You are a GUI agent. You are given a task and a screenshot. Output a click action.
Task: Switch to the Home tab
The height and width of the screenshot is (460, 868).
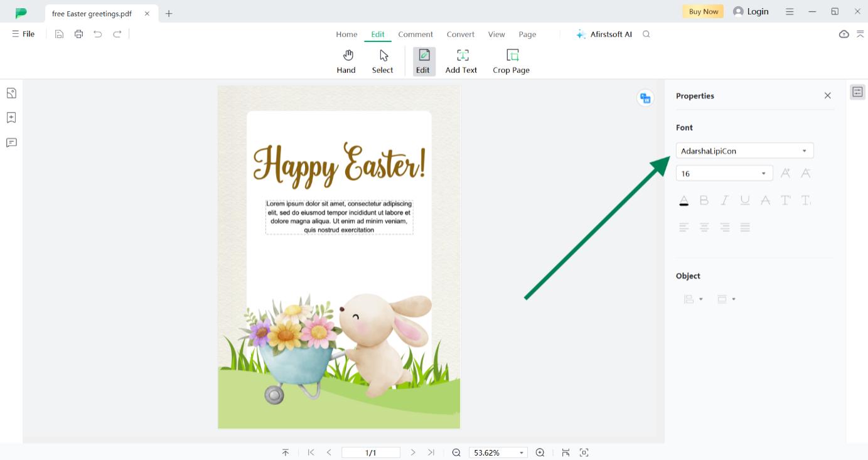(x=346, y=35)
